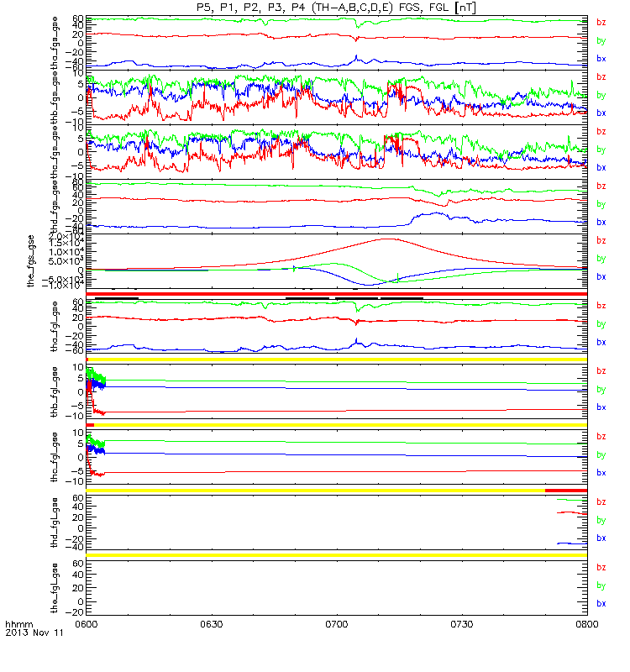Click by legend of the_fgl_gse panel
This screenshot has width=630, height=672.
(x=601, y=585)
